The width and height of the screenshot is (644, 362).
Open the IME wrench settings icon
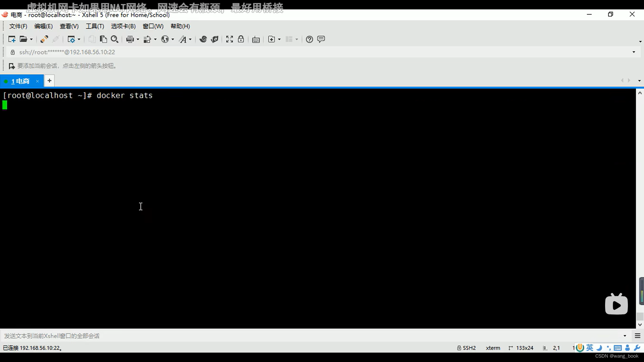[x=637, y=348]
